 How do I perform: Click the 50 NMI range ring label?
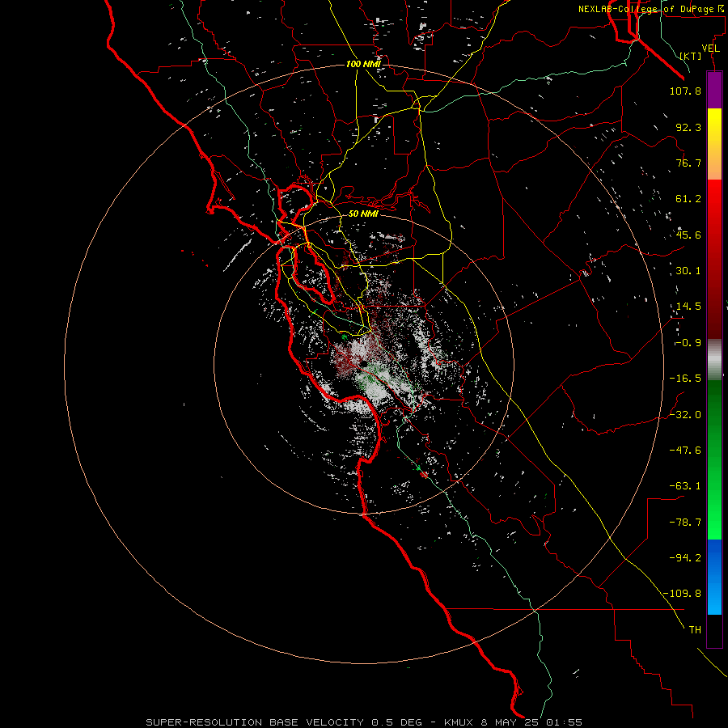point(363,214)
